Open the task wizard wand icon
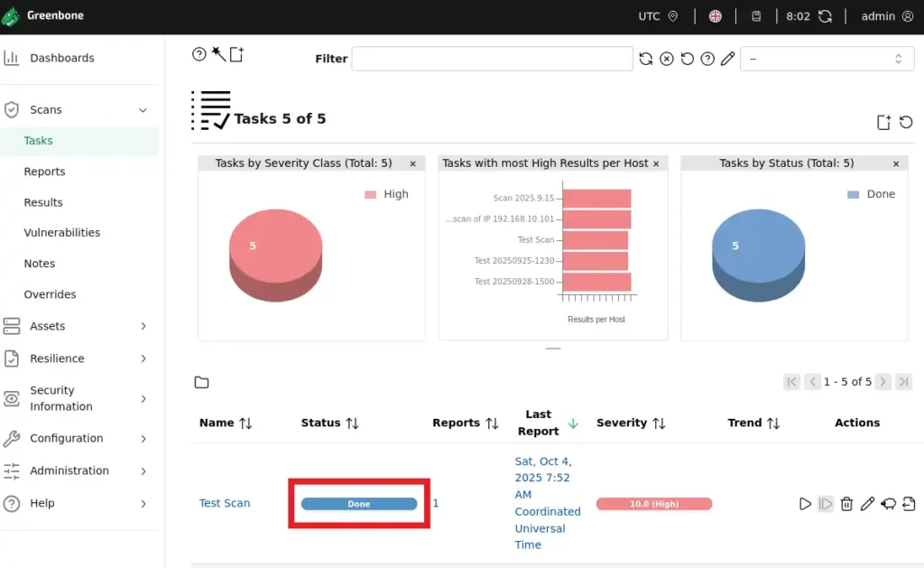This screenshot has width=924, height=568. point(218,54)
